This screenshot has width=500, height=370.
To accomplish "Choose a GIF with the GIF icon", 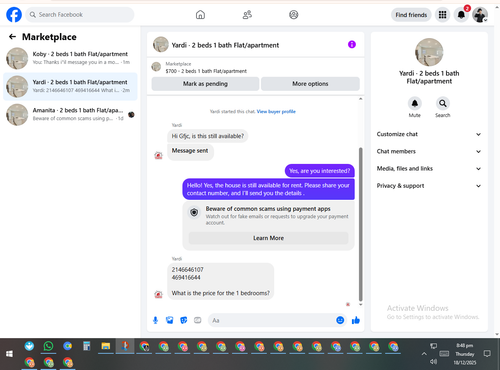I will (198, 320).
